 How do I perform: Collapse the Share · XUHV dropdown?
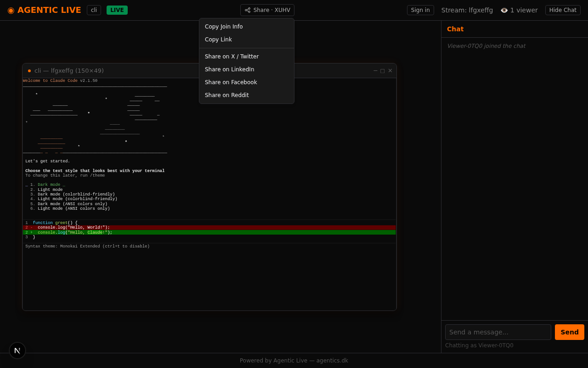[267, 10]
